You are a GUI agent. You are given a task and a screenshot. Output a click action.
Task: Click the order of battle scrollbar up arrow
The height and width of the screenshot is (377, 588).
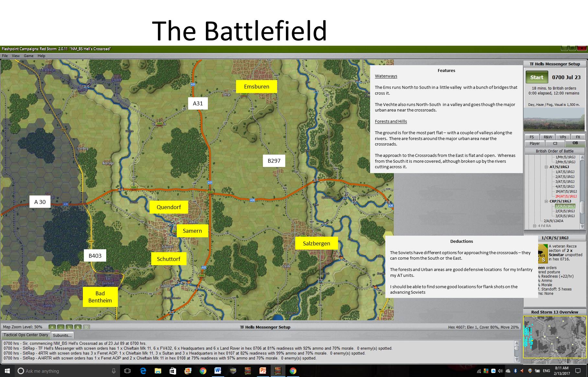coord(582,158)
